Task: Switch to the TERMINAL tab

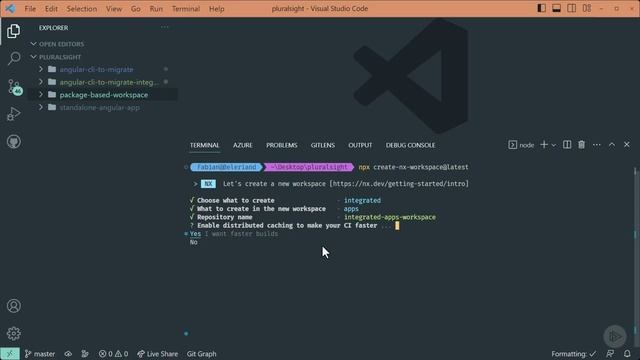Action: (204, 145)
